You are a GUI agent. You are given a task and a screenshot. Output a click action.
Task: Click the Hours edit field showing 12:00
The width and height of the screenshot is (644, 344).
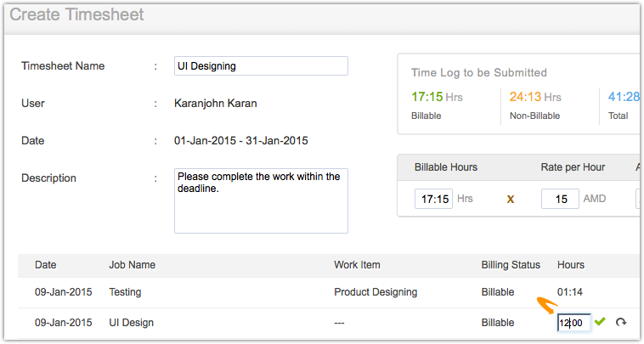573,323
